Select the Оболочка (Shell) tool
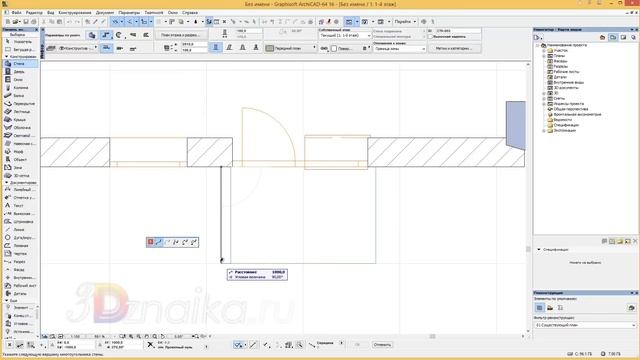Viewport: 640px width, 360px height. click(x=20, y=128)
